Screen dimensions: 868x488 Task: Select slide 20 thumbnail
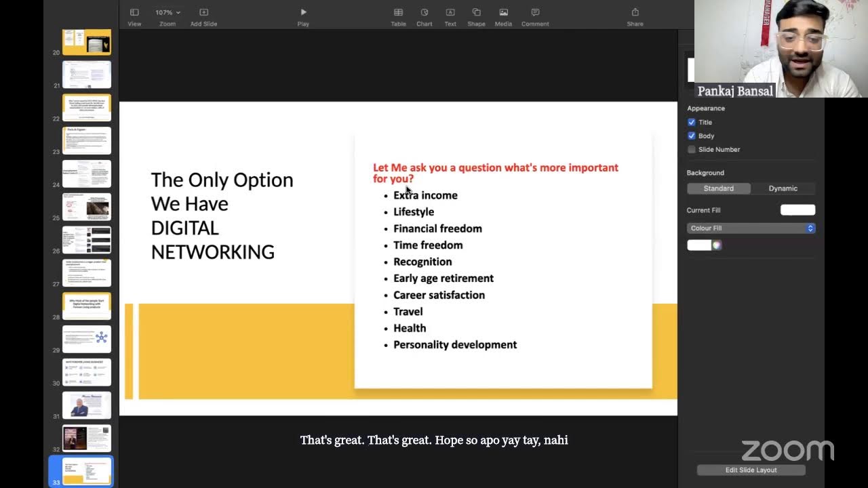tap(87, 43)
